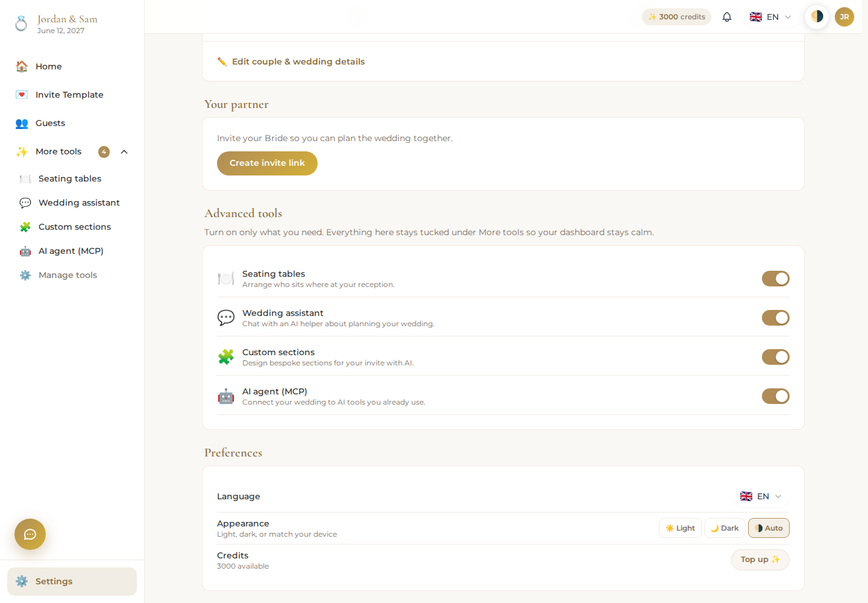Click Create invite link button
The height and width of the screenshot is (603, 868).
click(267, 163)
